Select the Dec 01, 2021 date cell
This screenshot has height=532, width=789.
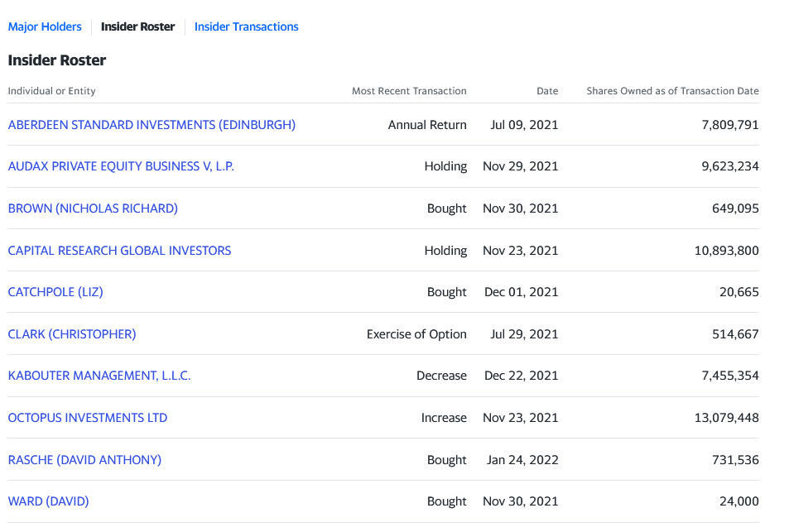[x=522, y=291]
